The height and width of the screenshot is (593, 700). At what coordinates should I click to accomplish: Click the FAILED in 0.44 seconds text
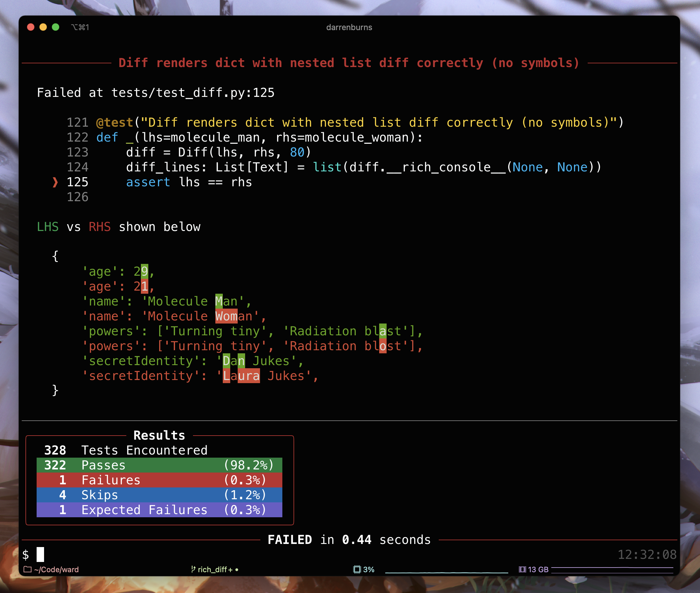pos(349,539)
